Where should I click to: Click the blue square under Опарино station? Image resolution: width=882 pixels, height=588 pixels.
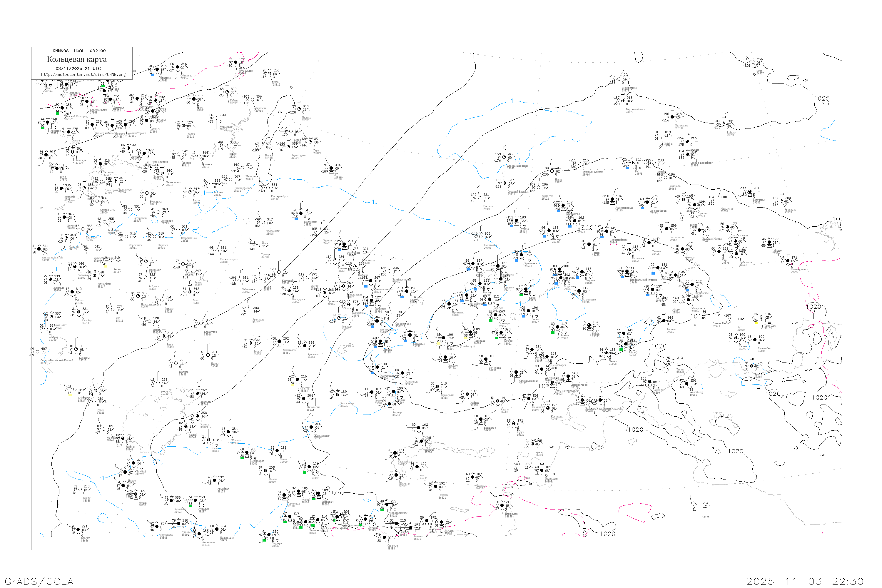tap(152, 75)
